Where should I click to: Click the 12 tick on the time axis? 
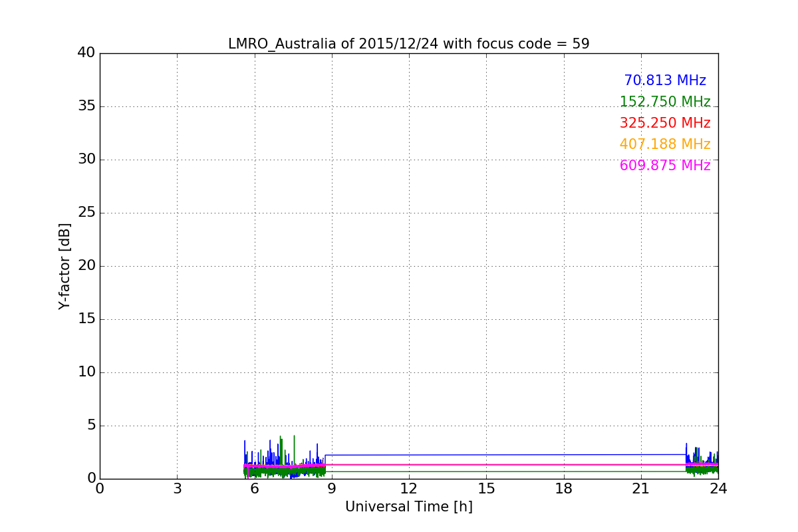[409, 489]
